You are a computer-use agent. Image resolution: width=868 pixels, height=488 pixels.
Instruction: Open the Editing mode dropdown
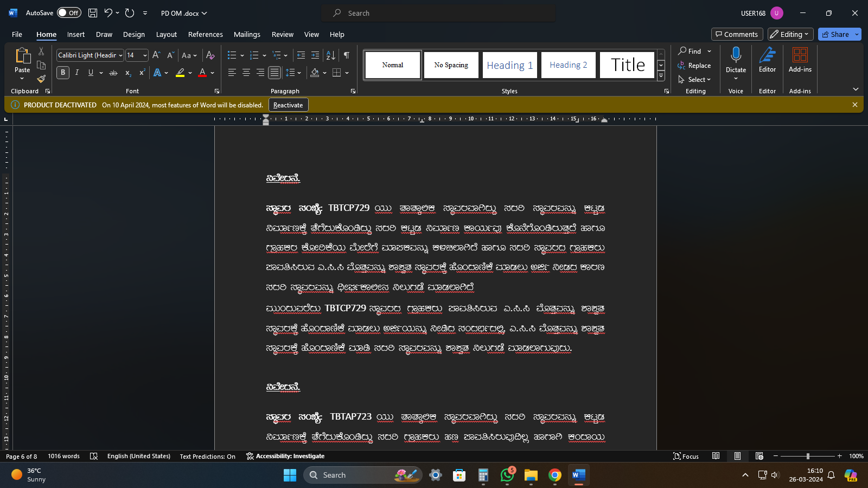tap(790, 34)
